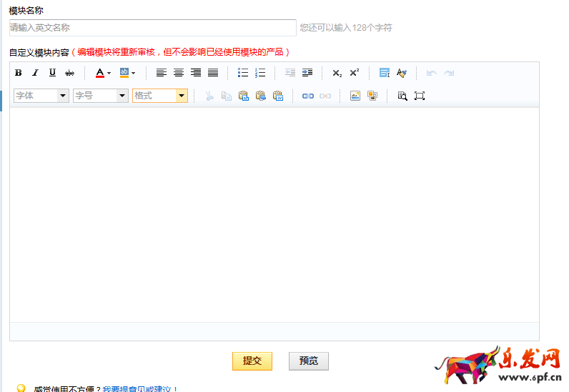Viewport: 569px width, 392px height.
Task: Insert a hyperlink
Action: [x=307, y=96]
